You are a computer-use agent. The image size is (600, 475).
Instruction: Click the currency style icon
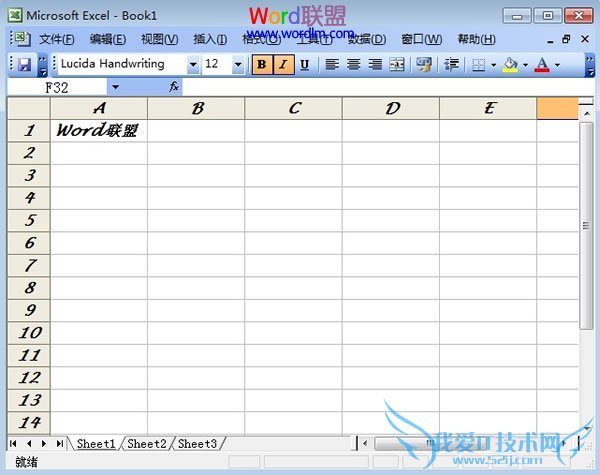(x=424, y=64)
